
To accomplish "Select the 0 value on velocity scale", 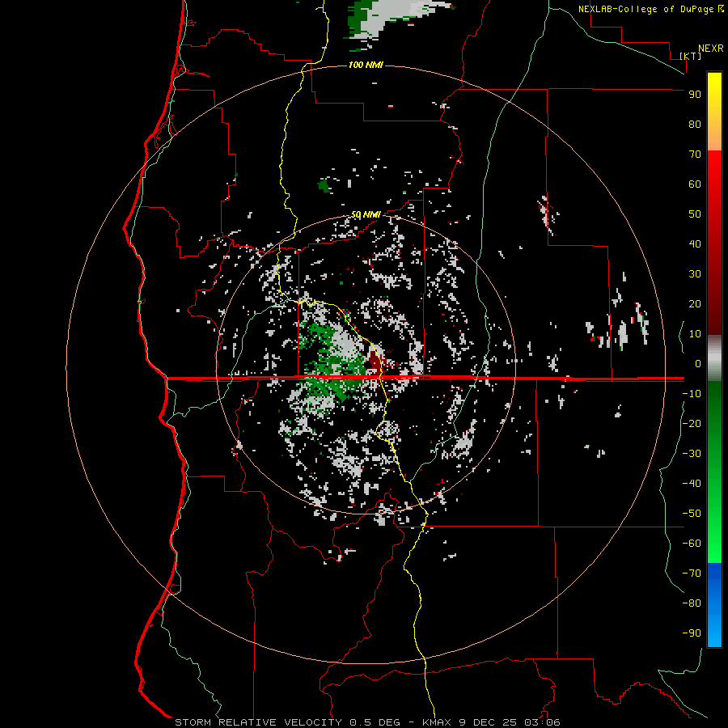I will point(698,363).
